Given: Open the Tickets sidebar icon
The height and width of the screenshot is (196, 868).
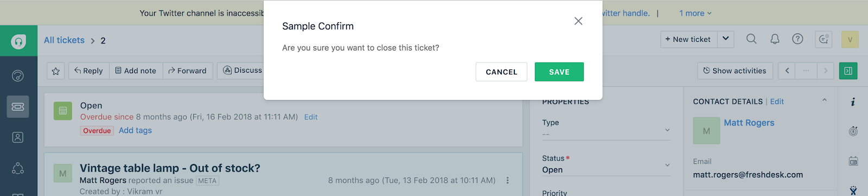Looking at the screenshot, I should click(x=18, y=106).
